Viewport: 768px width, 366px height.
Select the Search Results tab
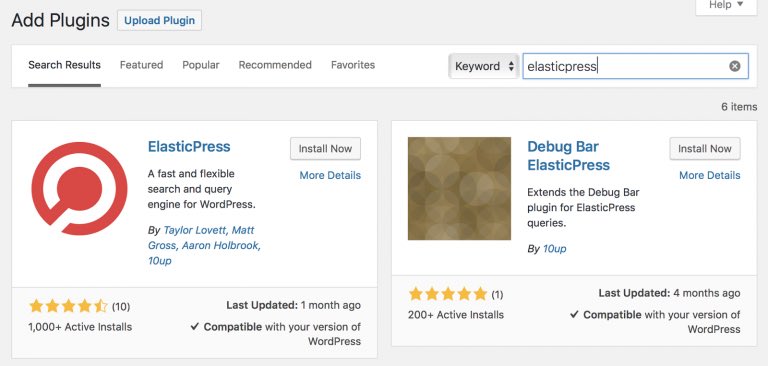(x=65, y=65)
